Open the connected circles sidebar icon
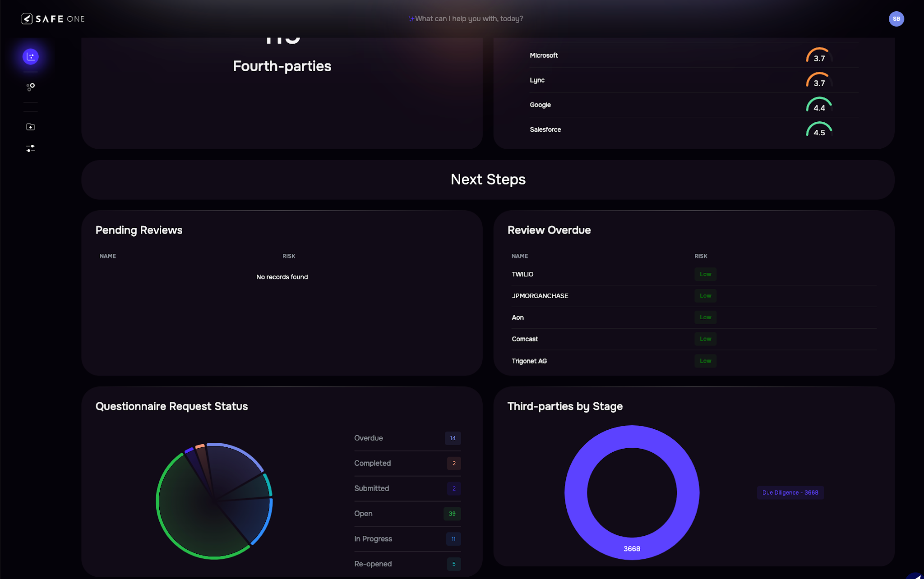 click(x=31, y=87)
